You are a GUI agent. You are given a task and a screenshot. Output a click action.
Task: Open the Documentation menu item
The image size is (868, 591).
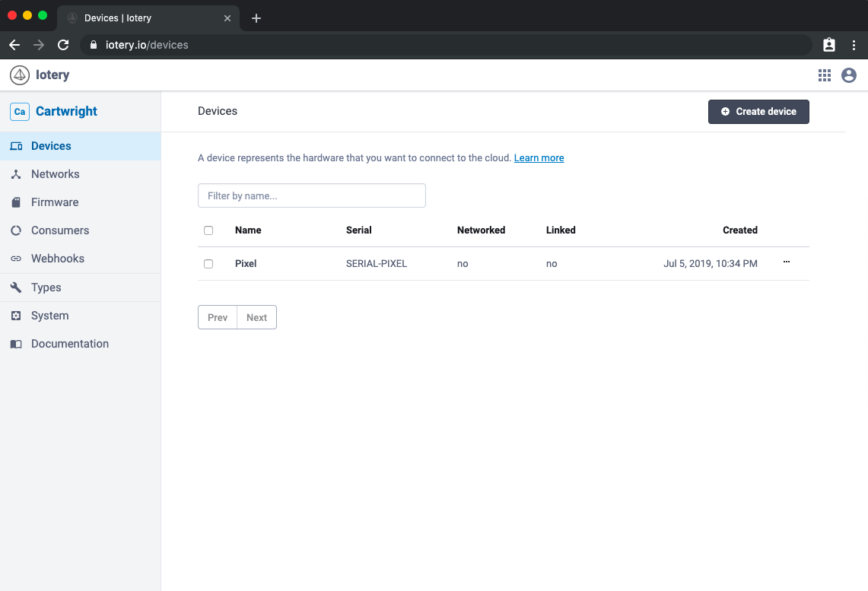click(81, 344)
